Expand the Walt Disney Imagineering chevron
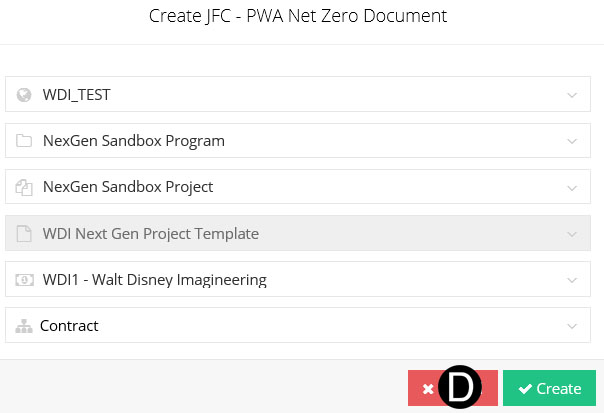The height and width of the screenshot is (413, 604). coord(572,280)
